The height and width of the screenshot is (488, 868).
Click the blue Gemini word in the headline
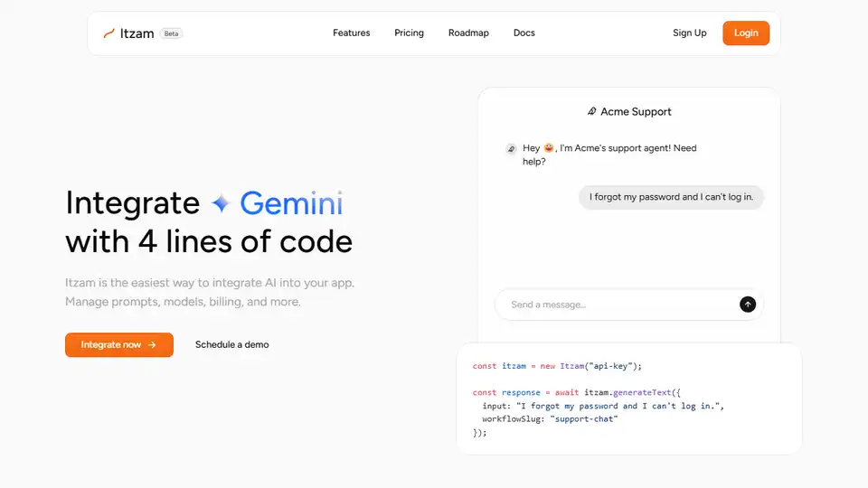pos(291,203)
